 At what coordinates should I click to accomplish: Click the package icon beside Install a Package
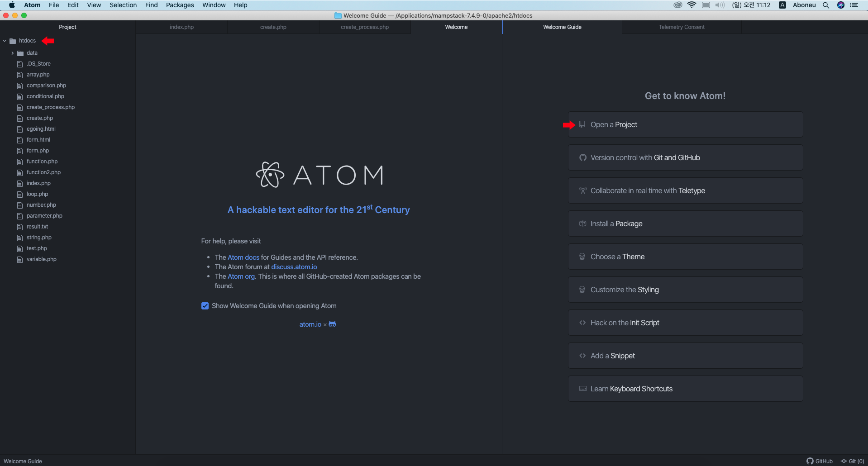tap(583, 223)
